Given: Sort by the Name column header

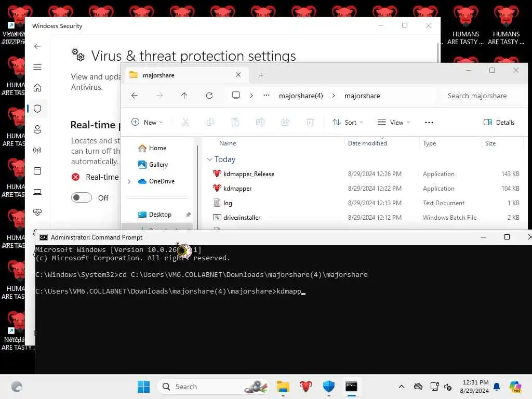Looking at the screenshot, I should (x=228, y=143).
